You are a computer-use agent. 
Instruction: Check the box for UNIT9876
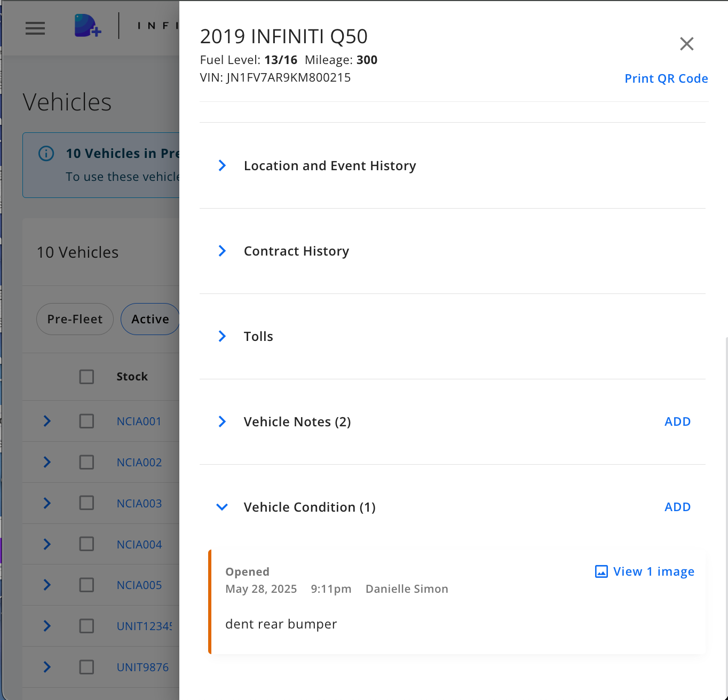click(x=86, y=667)
